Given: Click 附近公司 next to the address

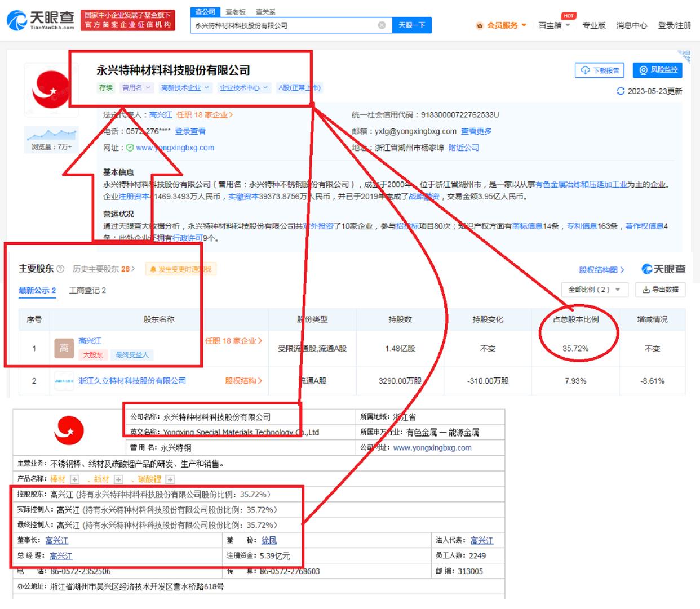Looking at the screenshot, I should (x=464, y=148).
